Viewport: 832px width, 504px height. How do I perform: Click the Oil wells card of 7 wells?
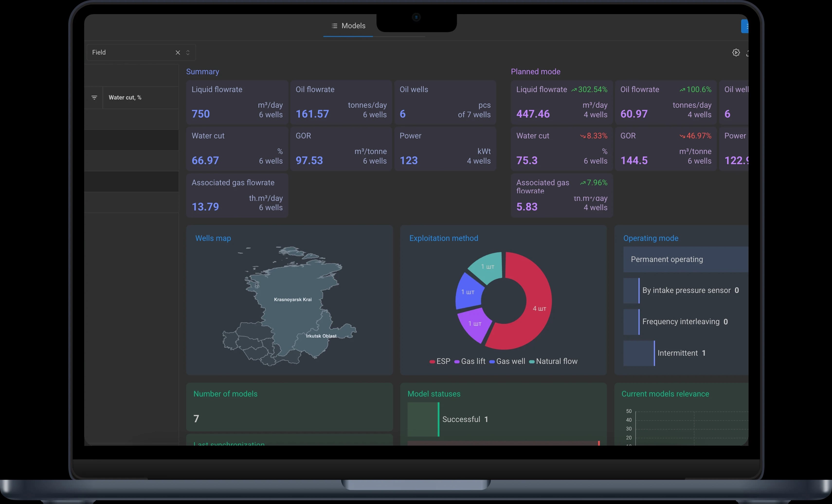pyautogui.click(x=445, y=103)
